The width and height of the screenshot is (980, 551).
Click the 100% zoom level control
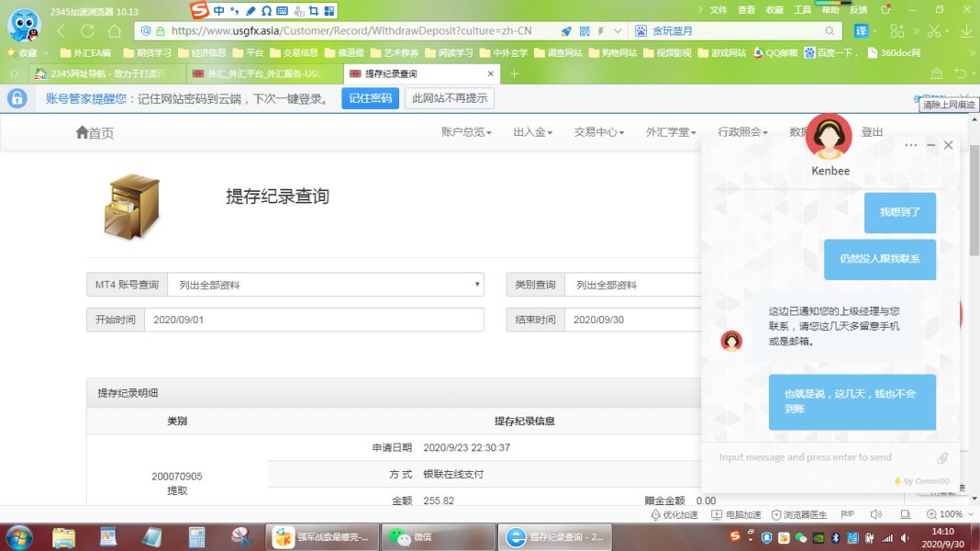coord(945,514)
